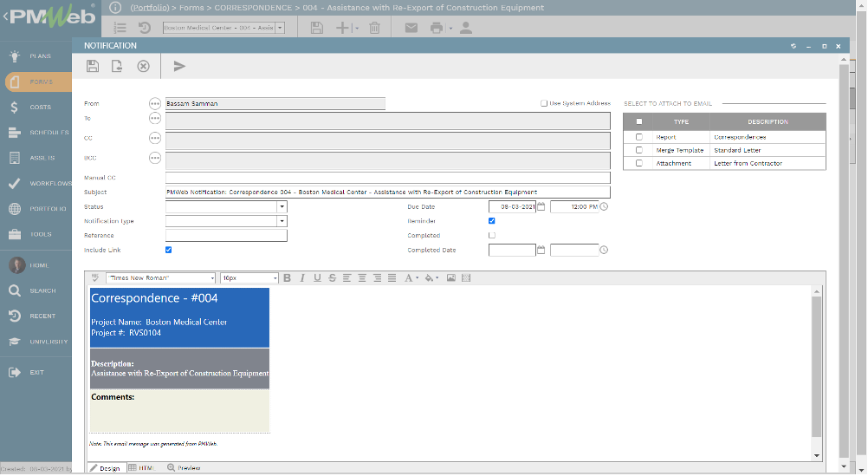Center align editor text
The image size is (868, 476).
tap(362, 278)
